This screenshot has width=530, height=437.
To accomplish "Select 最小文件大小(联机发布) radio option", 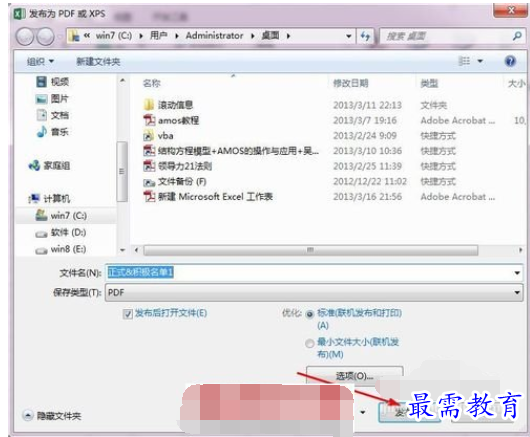I will click(309, 343).
